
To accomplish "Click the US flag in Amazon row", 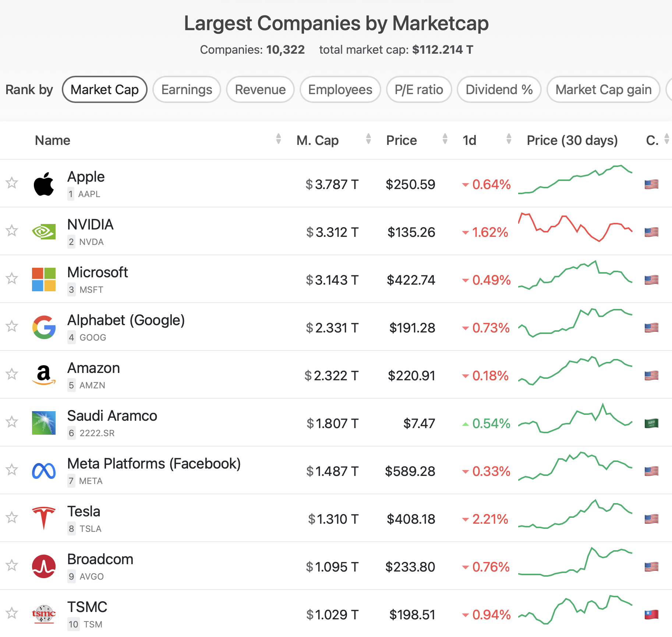I will click(x=651, y=376).
